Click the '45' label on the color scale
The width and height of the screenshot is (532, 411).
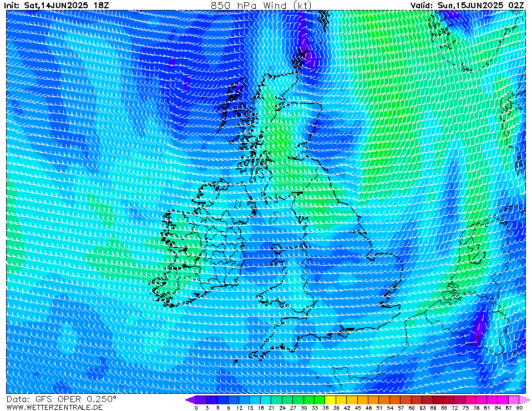(x=358, y=408)
